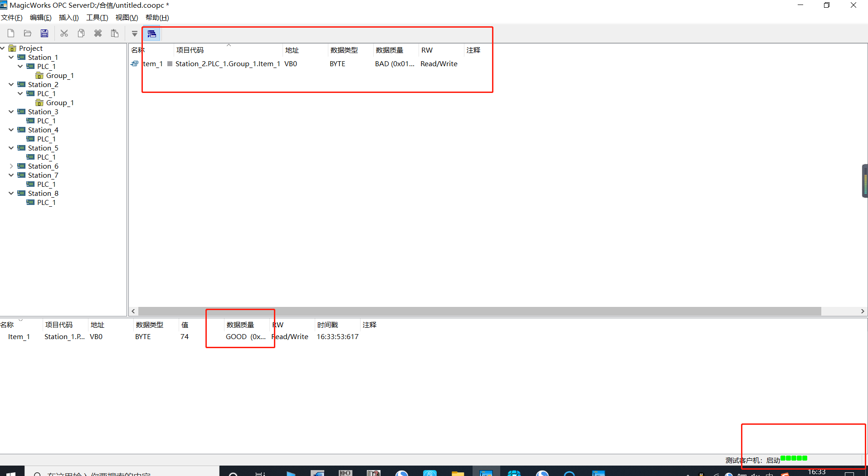Viewport: 868px width, 476px height.
Task: Open the 帮助(H) menu
Action: (x=157, y=18)
